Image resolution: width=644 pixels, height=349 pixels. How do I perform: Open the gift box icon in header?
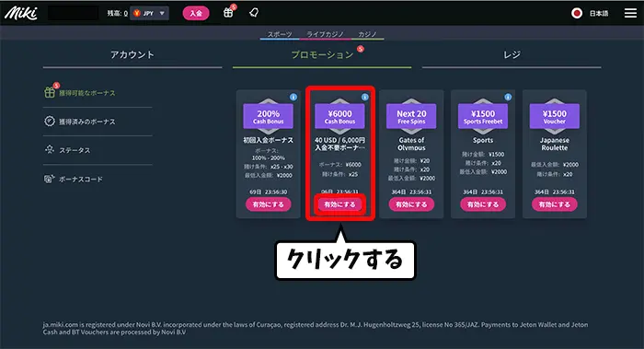[x=228, y=13]
